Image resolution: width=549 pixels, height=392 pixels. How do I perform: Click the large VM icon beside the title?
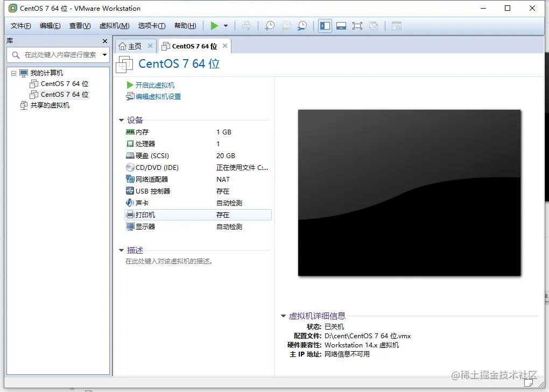tap(124, 65)
